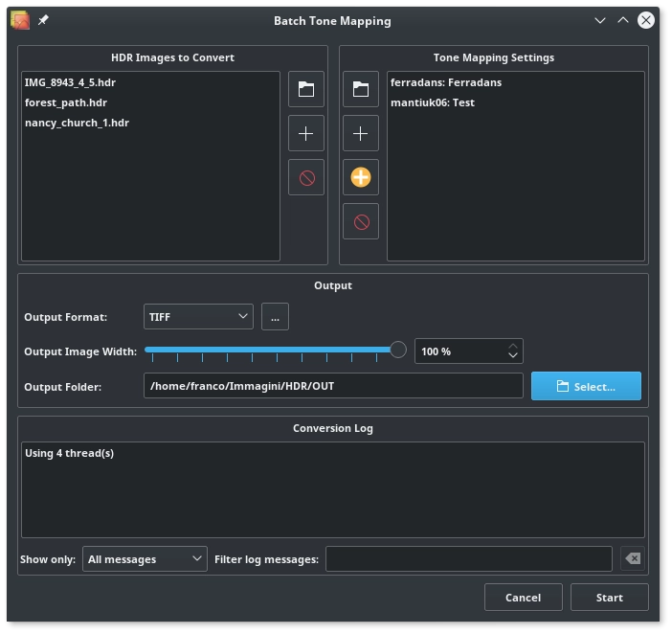The height and width of the screenshot is (634, 672).
Task: Open folder of tone mapping settings
Action: click(361, 89)
